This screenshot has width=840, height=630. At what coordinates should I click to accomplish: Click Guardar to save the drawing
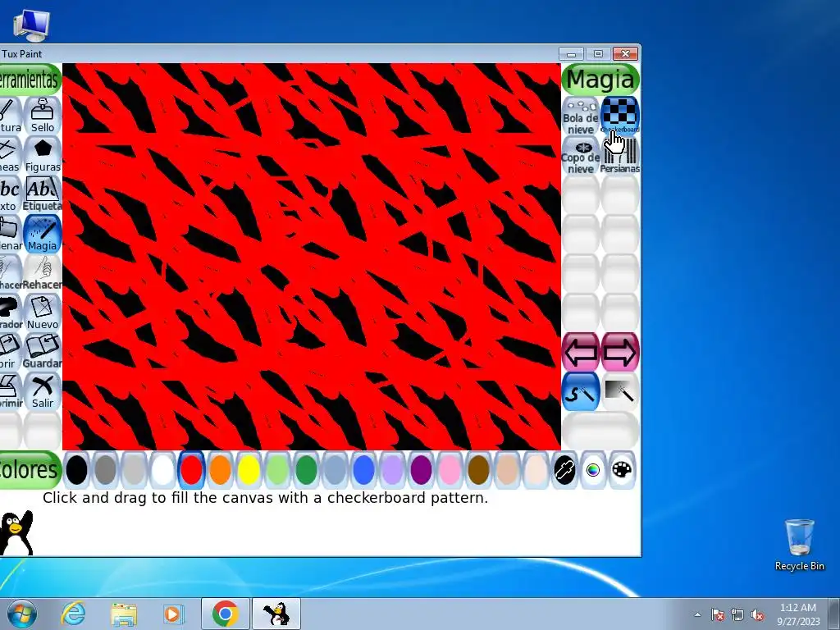43,352
